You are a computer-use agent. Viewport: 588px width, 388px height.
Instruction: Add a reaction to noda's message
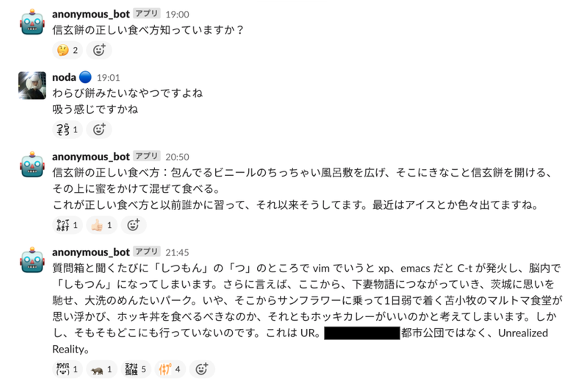(x=99, y=130)
